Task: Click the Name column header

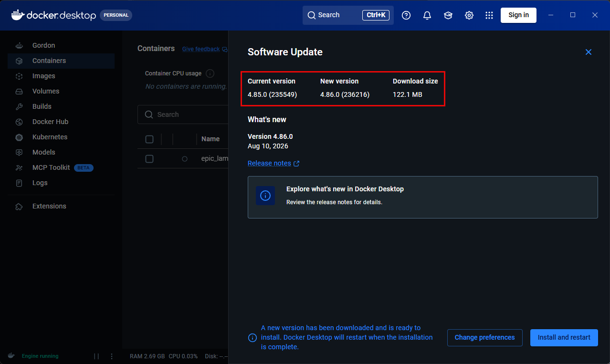Action: (x=210, y=139)
